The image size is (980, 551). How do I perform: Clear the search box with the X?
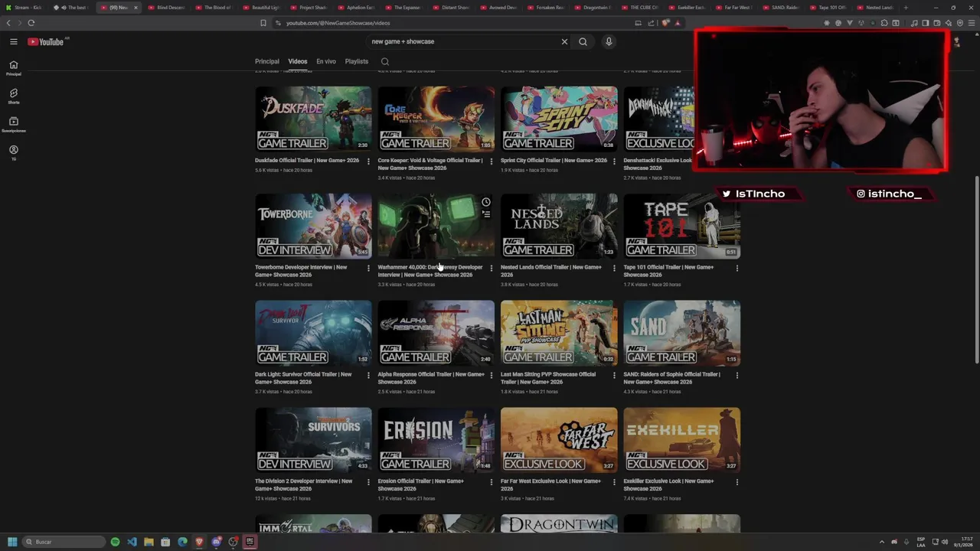564,41
